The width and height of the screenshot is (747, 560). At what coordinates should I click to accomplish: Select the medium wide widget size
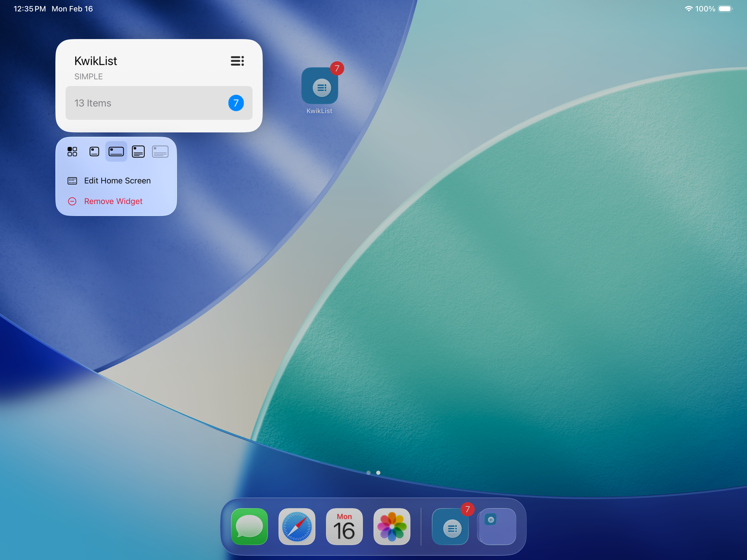tap(116, 152)
